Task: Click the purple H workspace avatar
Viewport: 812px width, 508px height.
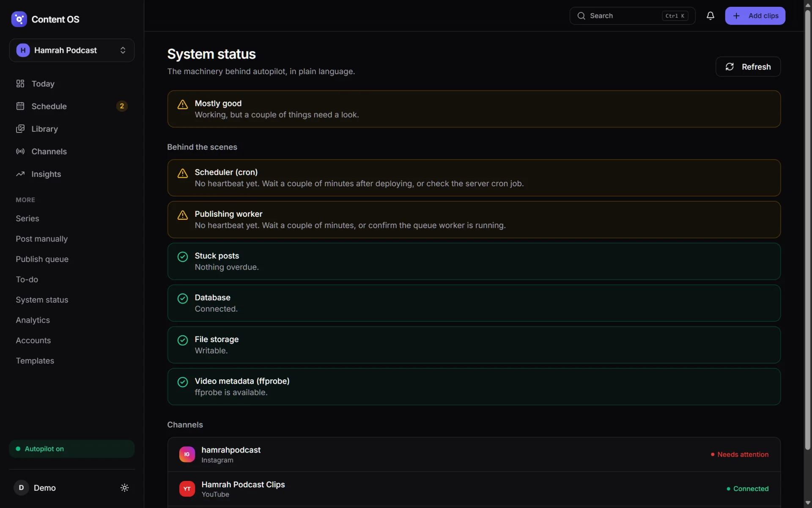Action: [23, 50]
